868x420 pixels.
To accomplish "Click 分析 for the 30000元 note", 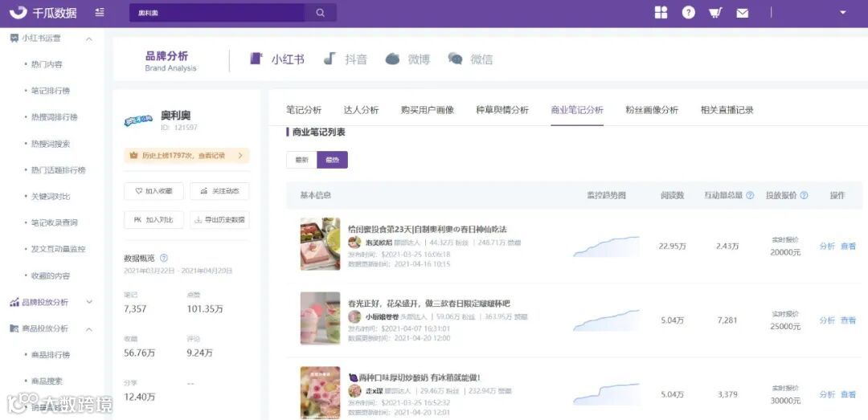I will 826,394.
